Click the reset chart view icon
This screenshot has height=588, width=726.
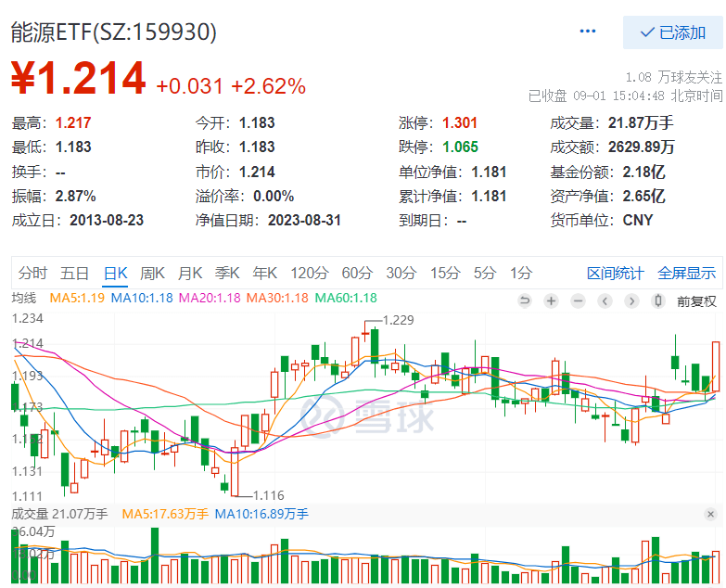524,300
